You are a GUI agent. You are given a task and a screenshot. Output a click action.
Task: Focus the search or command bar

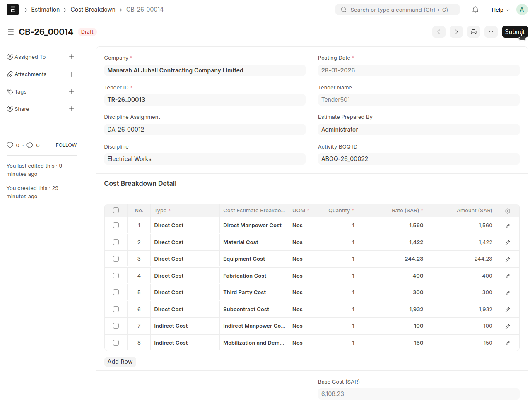click(397, 10)
